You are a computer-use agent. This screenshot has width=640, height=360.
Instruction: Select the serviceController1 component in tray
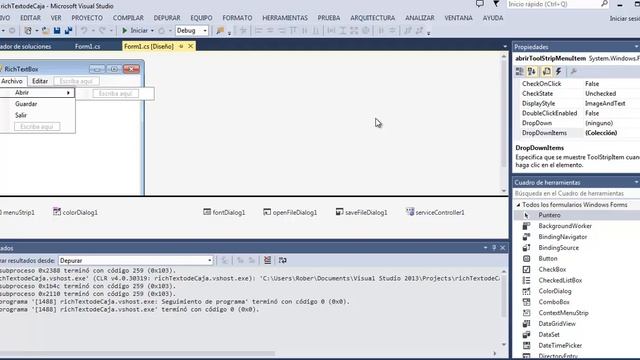(435, 212)
